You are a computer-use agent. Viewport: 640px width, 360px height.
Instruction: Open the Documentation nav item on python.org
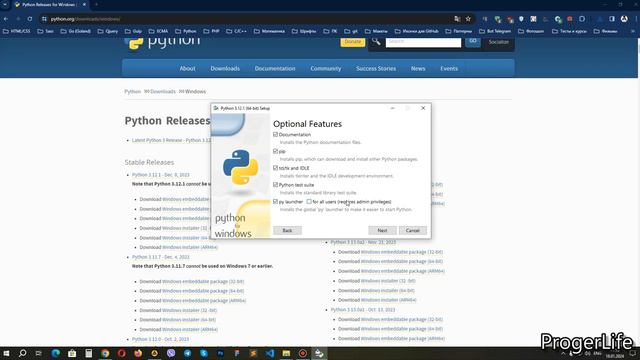click(x=275, y=69)
